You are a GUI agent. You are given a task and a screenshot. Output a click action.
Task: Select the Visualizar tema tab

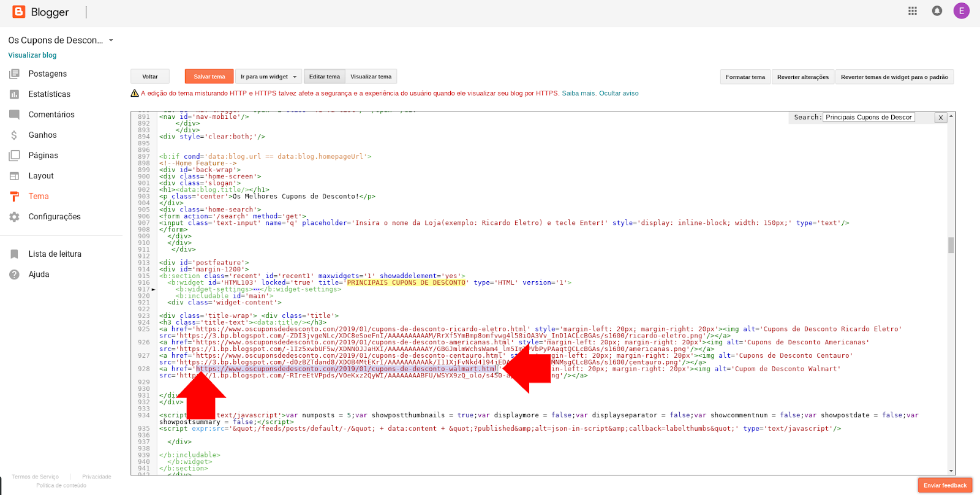pyautogui.click(x=371, y=77)
